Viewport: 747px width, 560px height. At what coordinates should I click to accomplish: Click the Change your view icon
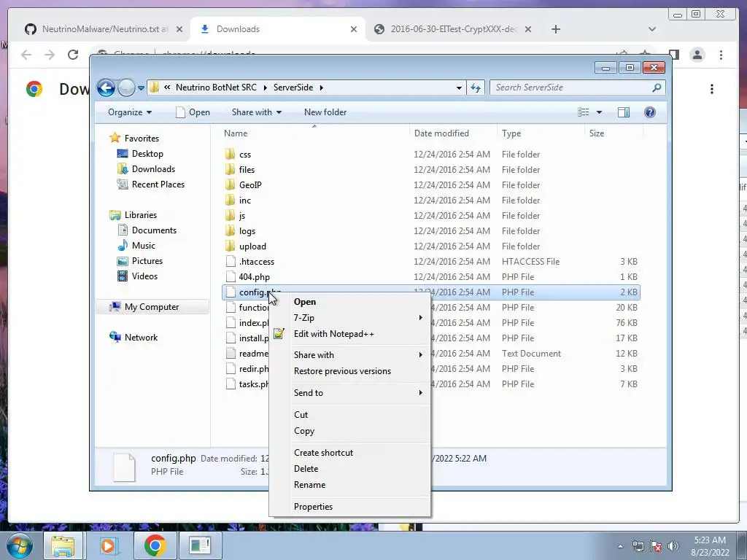coord(583,112)
